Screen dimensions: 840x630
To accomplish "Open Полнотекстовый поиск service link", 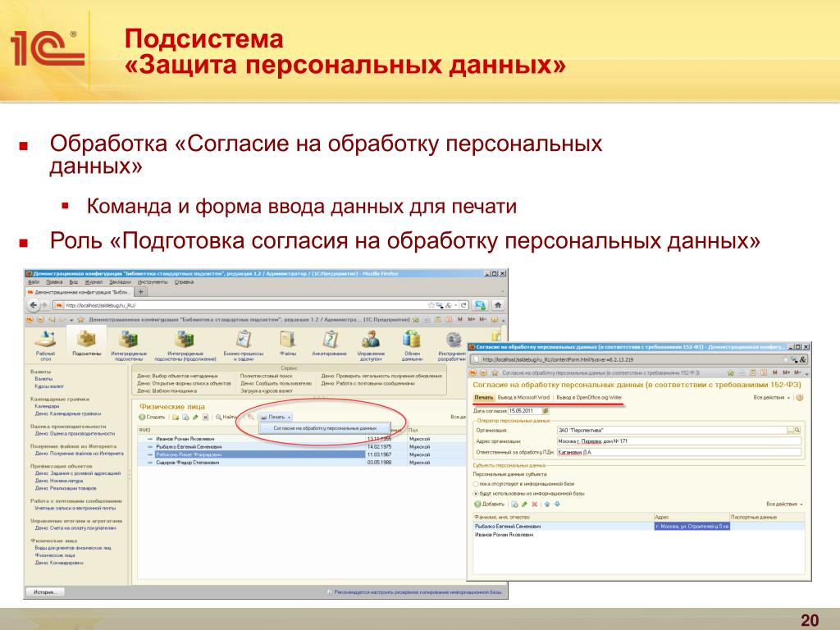I will pyautogui.click(x=267, y=376).
